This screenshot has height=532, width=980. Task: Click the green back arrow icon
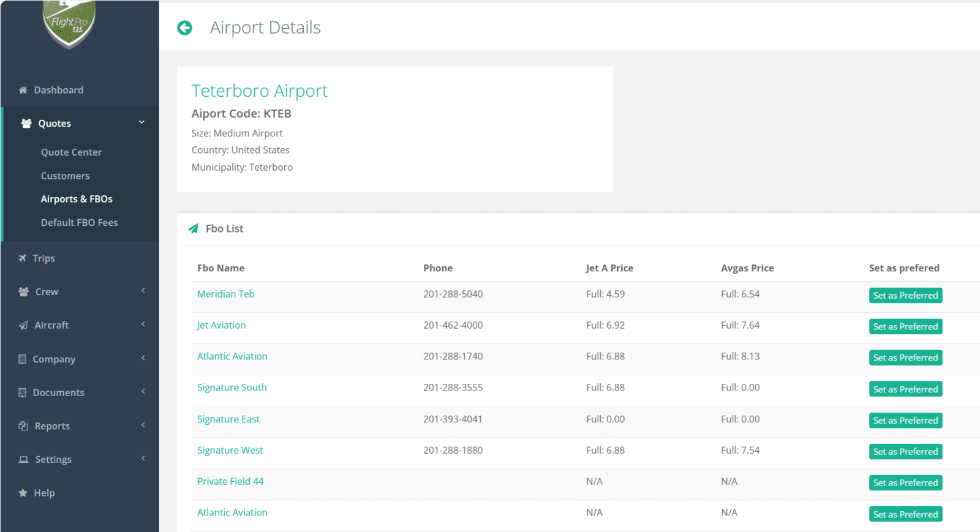pyautogui.click(x=184, y=28)
